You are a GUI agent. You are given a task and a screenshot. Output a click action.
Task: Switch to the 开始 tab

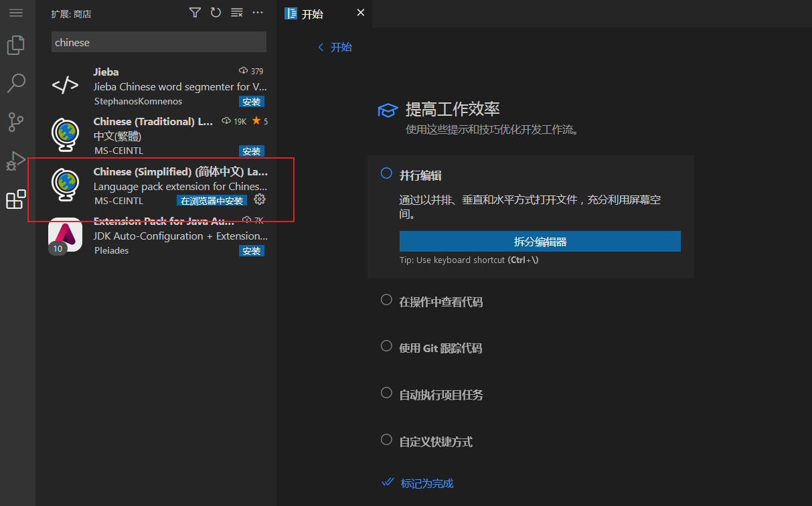(324, 13)
